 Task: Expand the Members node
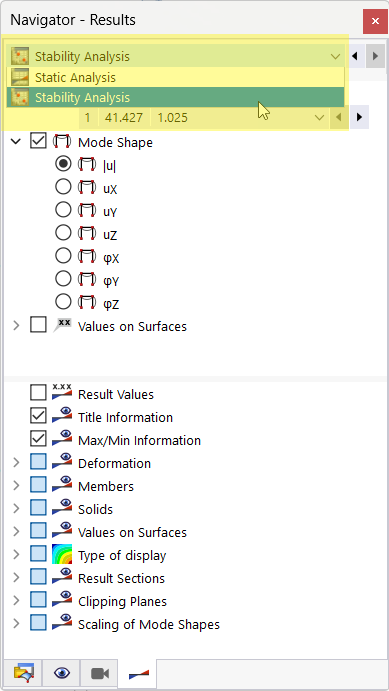16,485
